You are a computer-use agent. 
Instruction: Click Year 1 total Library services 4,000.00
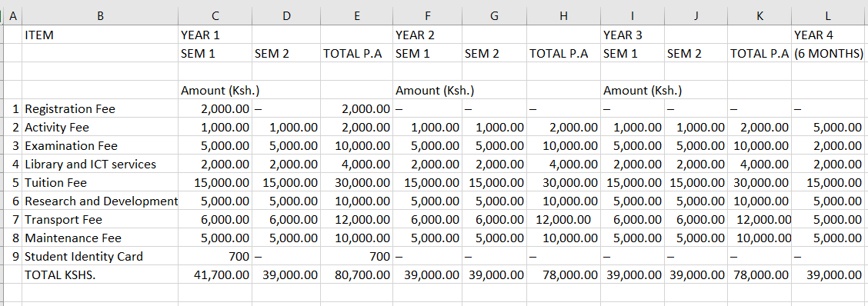pos(356,164)
